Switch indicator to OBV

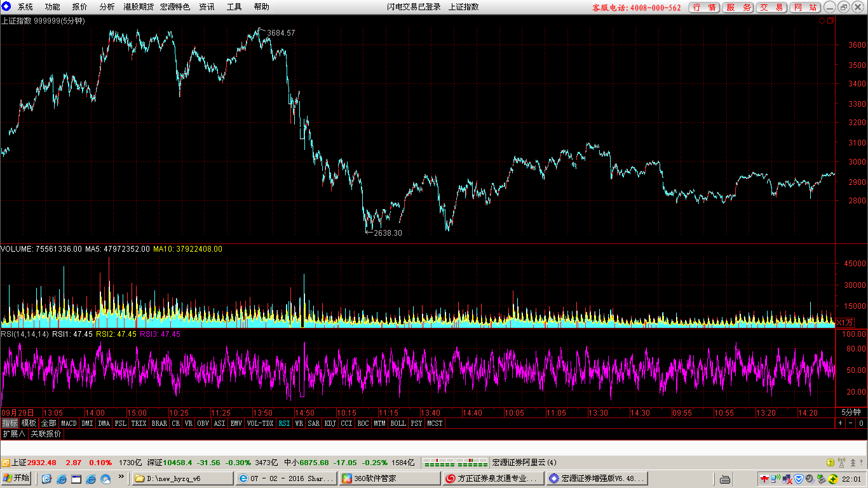tap(203, 423)
